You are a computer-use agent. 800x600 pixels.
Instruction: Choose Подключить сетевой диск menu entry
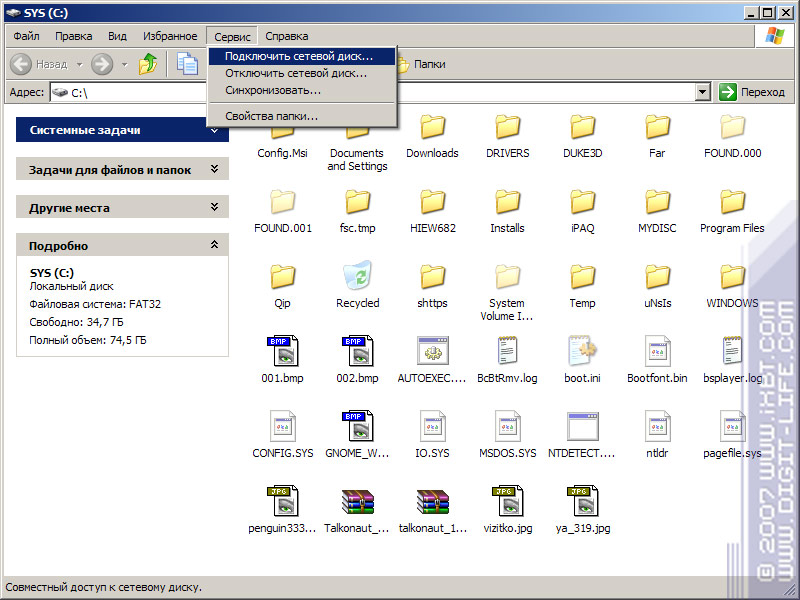[x=299, y=56]
